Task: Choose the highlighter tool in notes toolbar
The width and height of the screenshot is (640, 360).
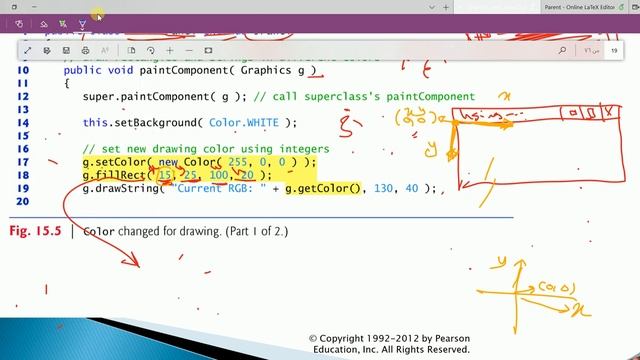Action: (63, 24)
